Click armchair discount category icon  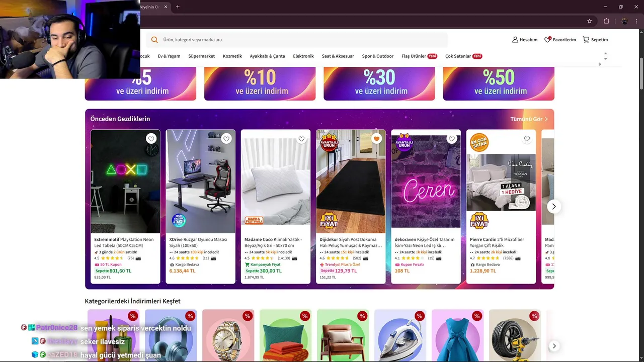click(343, 335)
